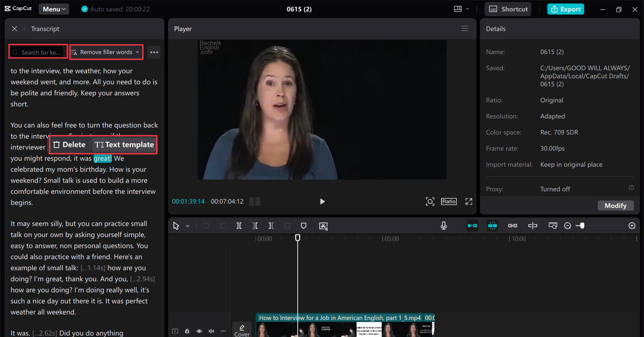Delete the selected transcript word
Screen dimensions: 644x337
(x=69, y=144)
